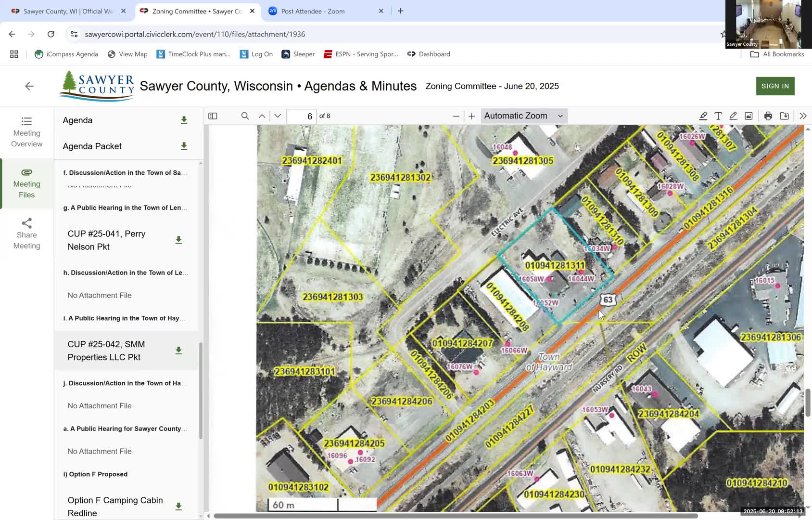Click the PDF horizontal scrollbar
The image size is (812, 520).
pyautogui.click(x=456, y=516)
